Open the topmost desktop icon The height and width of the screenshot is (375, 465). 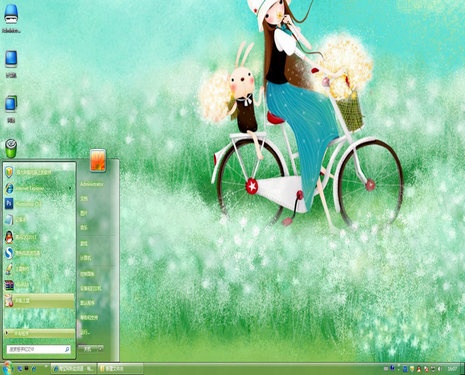11,19
